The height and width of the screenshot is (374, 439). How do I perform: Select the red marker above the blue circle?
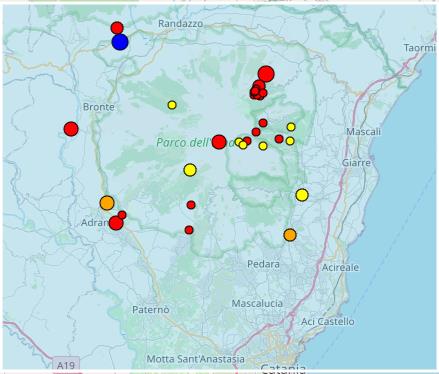[117, 28]
